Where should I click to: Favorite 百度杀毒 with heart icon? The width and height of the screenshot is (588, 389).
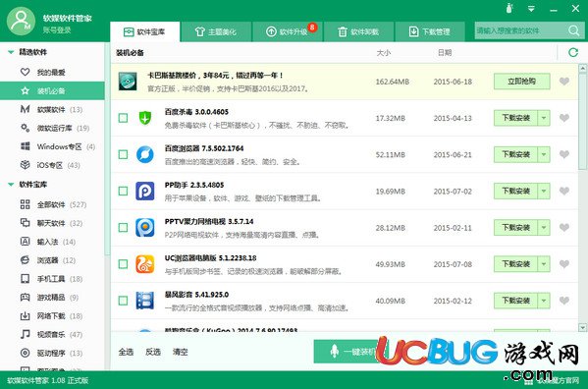pyautogui.click(x=564, y=118)
